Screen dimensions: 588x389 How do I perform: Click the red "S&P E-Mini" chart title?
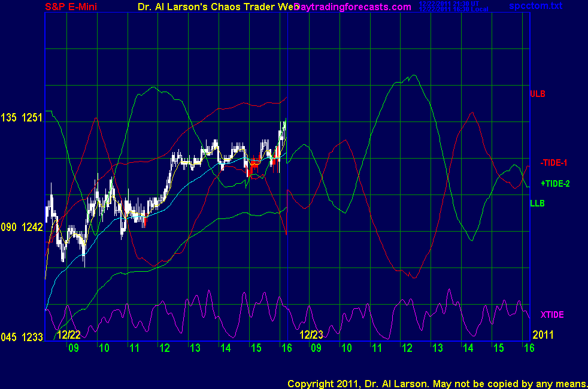71,7
